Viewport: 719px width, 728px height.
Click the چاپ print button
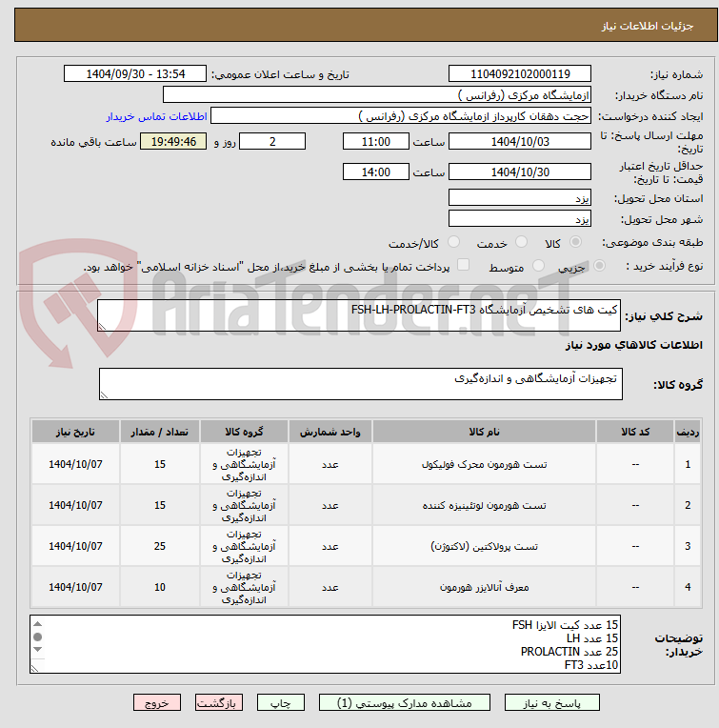281,702
